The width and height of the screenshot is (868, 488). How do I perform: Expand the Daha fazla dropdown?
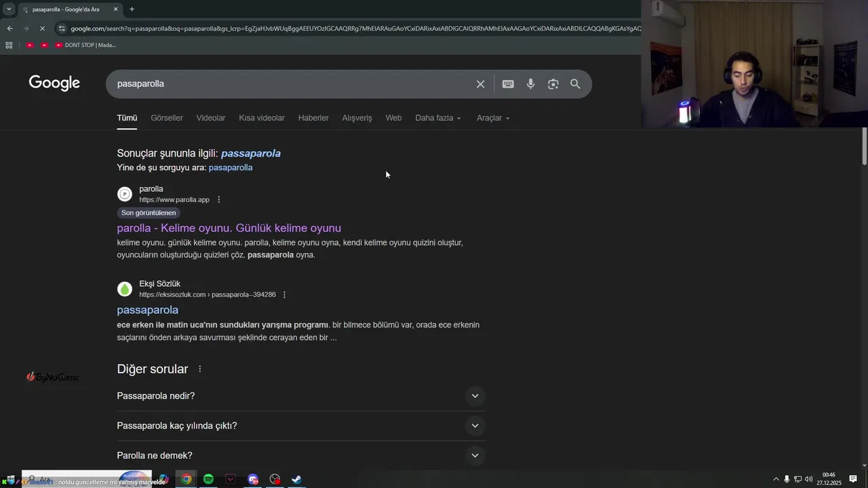(438, 118)
